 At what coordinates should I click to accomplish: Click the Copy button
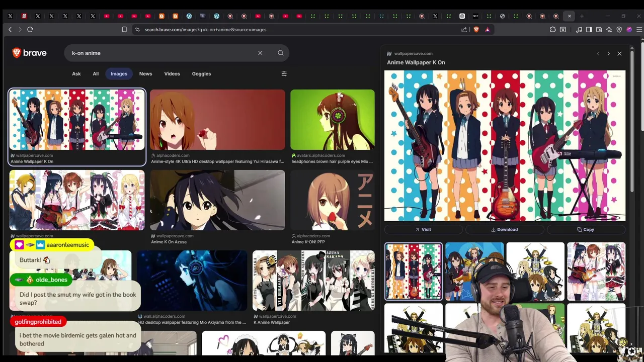[586, 229]
